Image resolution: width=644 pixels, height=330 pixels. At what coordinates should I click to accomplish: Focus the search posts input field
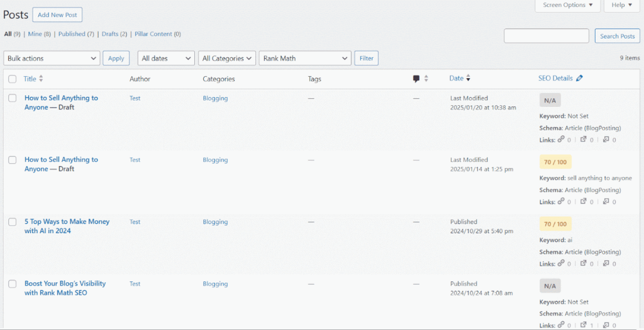pos(547,36)
